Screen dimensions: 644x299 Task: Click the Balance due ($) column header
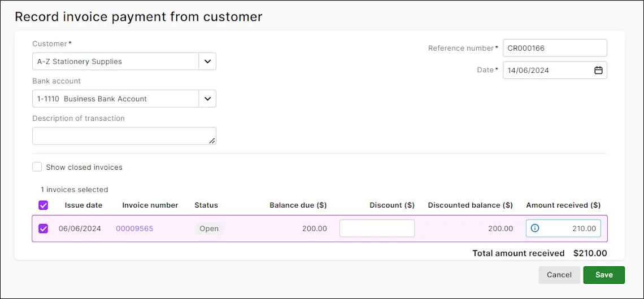(x=298, y=205)
